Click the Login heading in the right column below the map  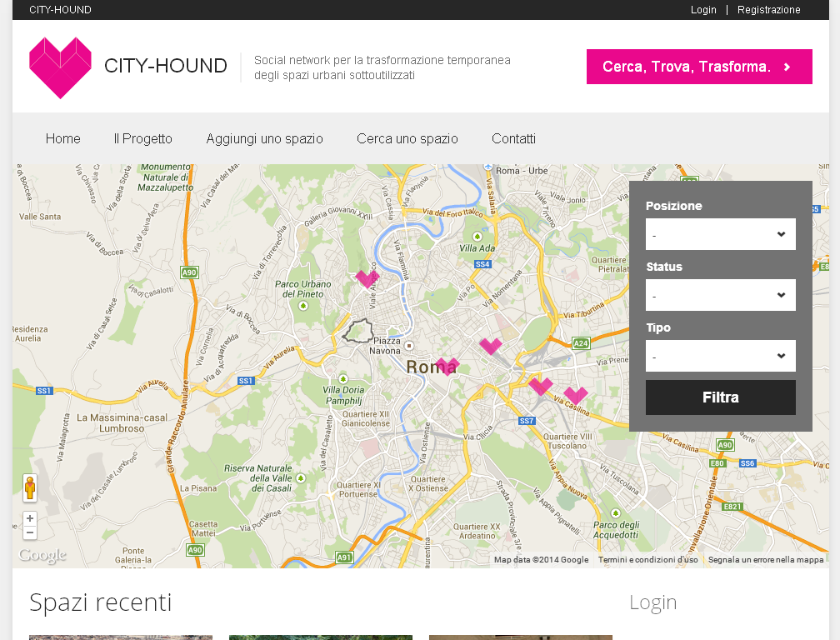click(653, 603)
